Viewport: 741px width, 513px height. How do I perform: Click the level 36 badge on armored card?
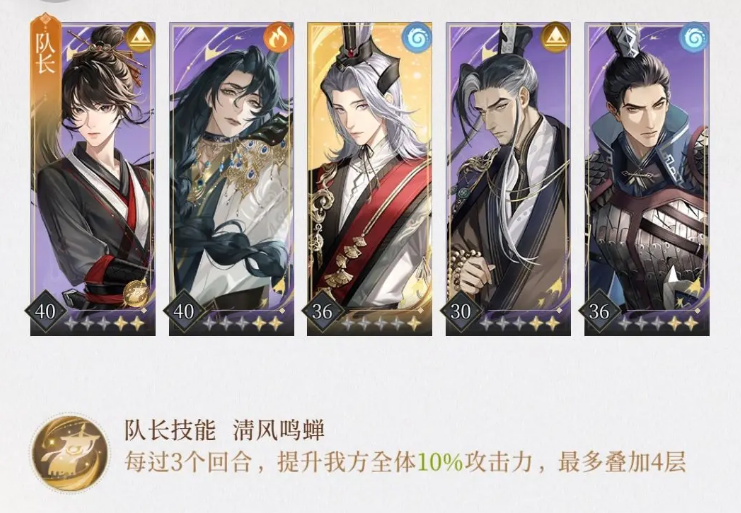599,311
